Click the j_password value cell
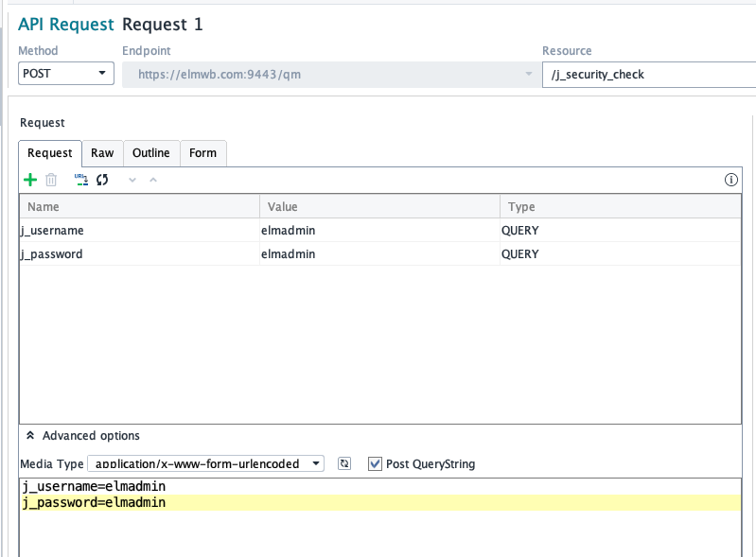The width and height of the screenshot is (756, 557). click(378, 253)
